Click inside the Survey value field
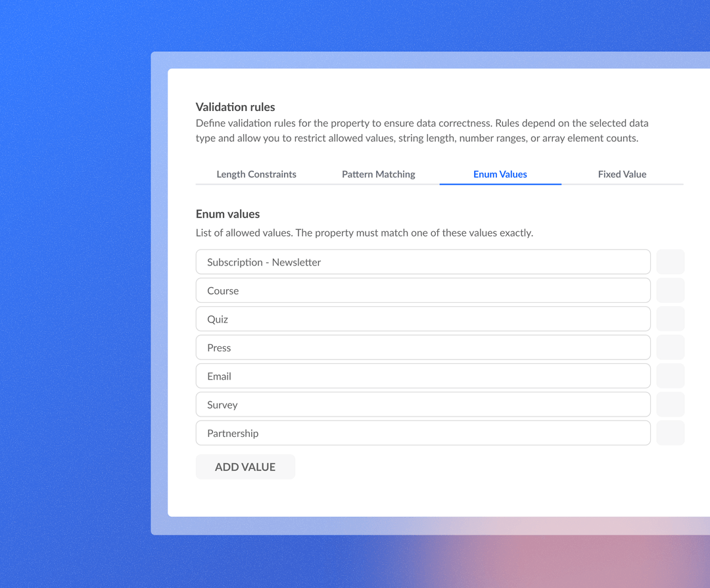The height and width of the screenshot is (588, 710). click(x=423, y=405)
